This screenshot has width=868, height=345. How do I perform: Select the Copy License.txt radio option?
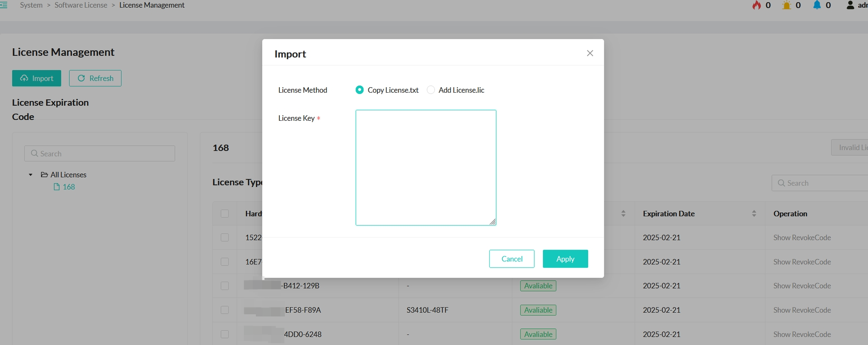pos(359,90)
